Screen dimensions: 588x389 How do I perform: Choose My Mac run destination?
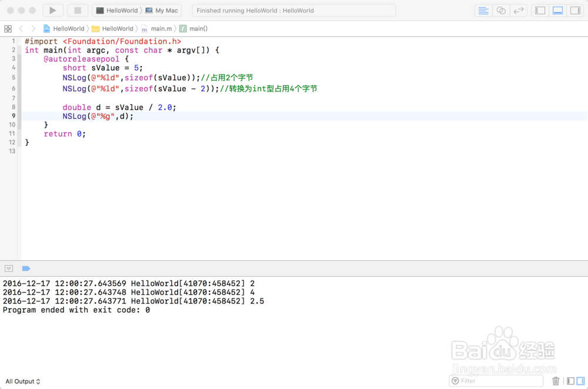[162, 11]
